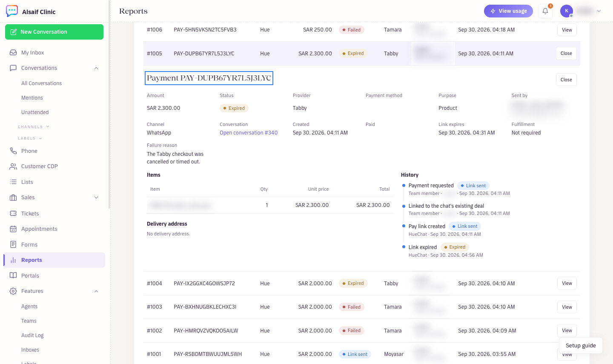Open Audit Log under Features
Viewport: 613px width, 364px height.
coord(32,335)
